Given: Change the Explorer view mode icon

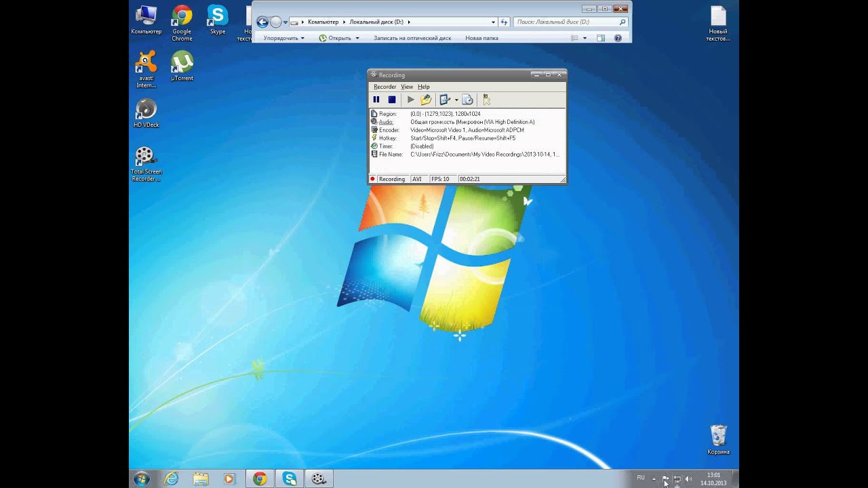Looking at the screenshot, I should [574, 38].
